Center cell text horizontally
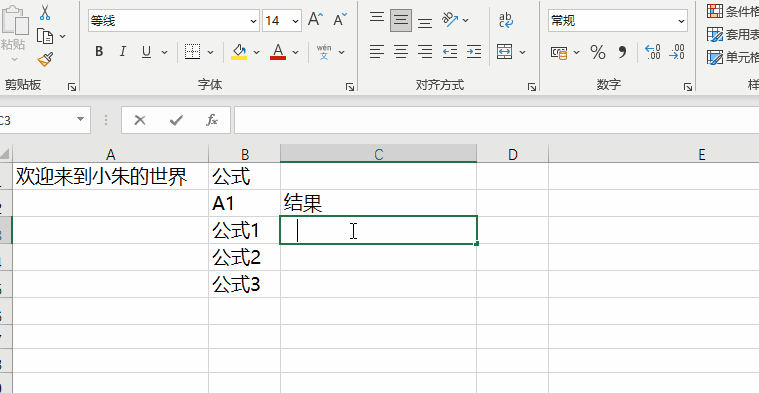The image size is (759, 393). click(x=401, y=52)
